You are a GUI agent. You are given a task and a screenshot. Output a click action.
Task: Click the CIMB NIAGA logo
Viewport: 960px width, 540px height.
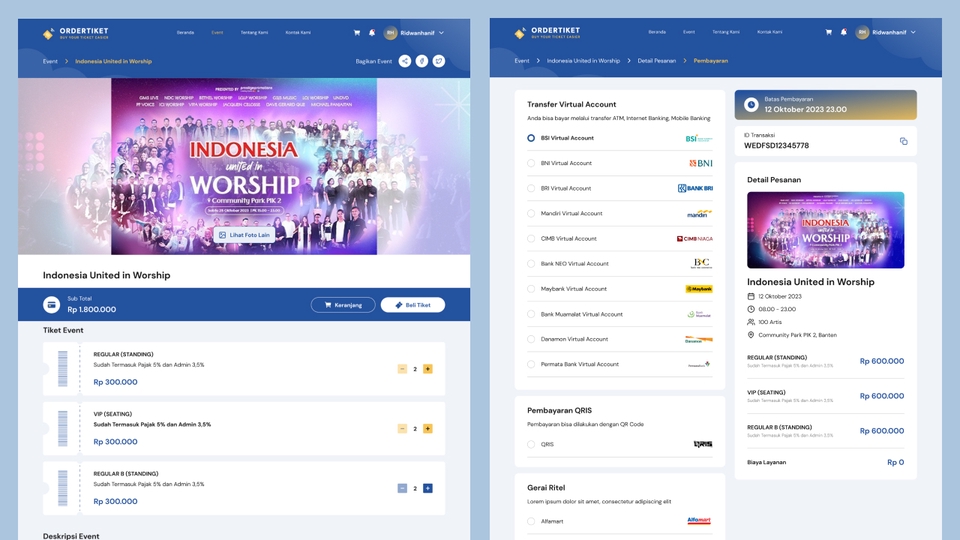[x=694, y=239]
